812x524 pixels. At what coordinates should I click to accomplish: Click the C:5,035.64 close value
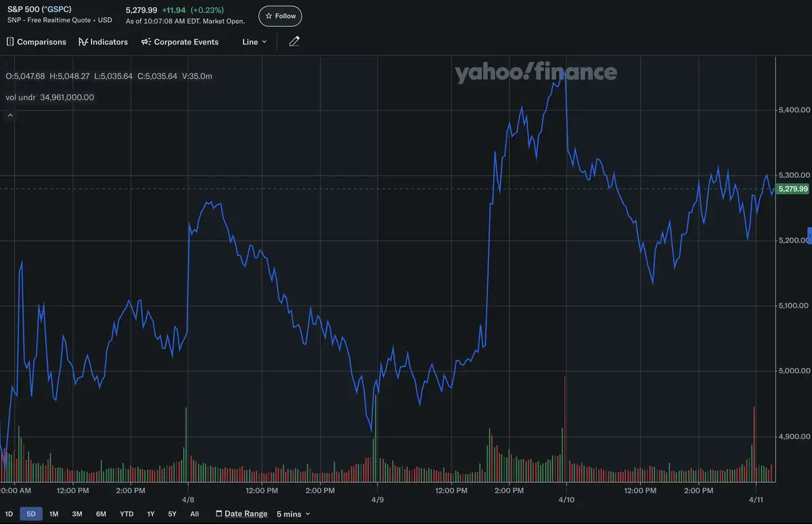click(x=157, y=76)
